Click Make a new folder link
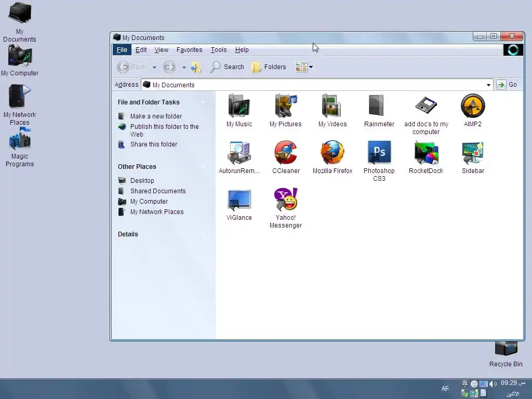 coord(156,116)
